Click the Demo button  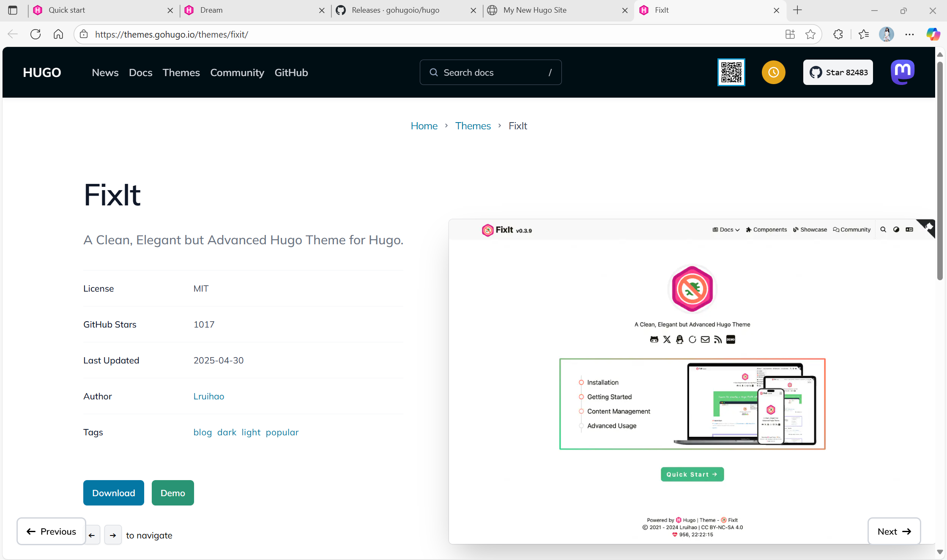173,493
